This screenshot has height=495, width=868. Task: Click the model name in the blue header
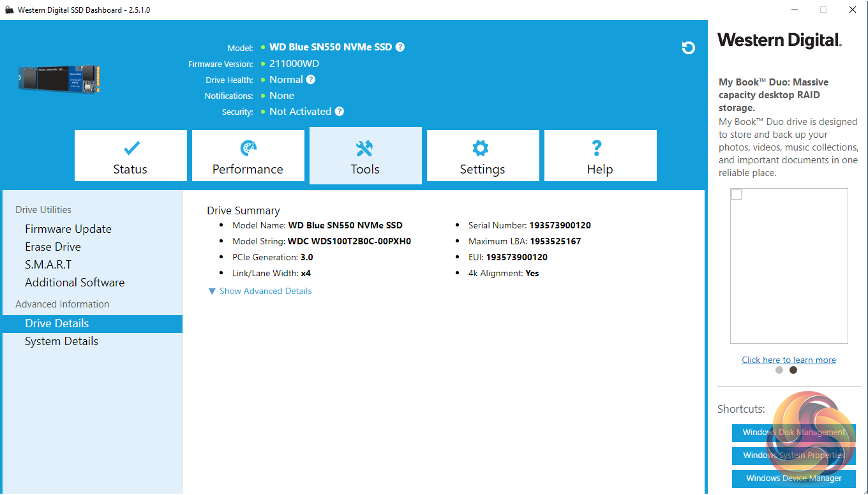coord(331,47)
